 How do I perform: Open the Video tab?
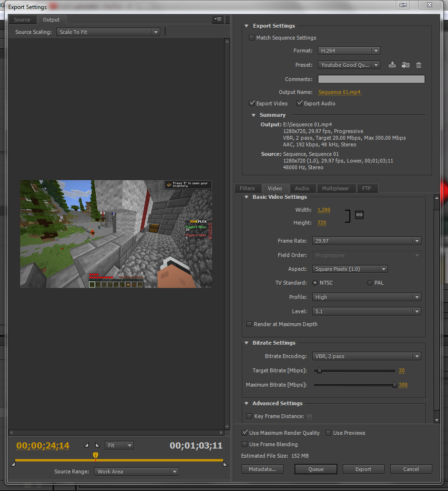pyautogui.click(x=275, y=188)
